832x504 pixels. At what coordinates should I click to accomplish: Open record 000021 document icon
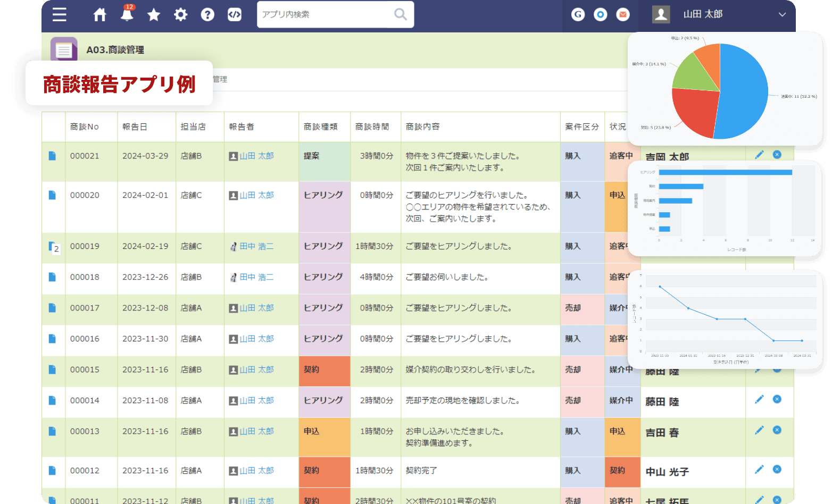tap(52, 156)
